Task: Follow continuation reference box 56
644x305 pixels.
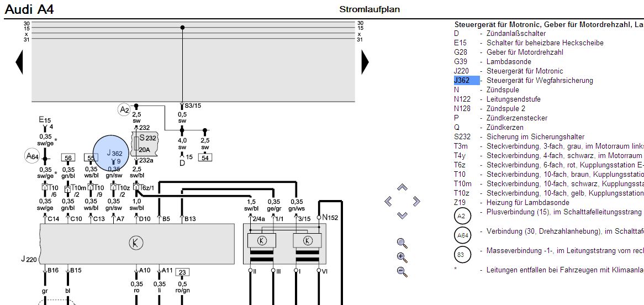Action: tap(68, 157)
